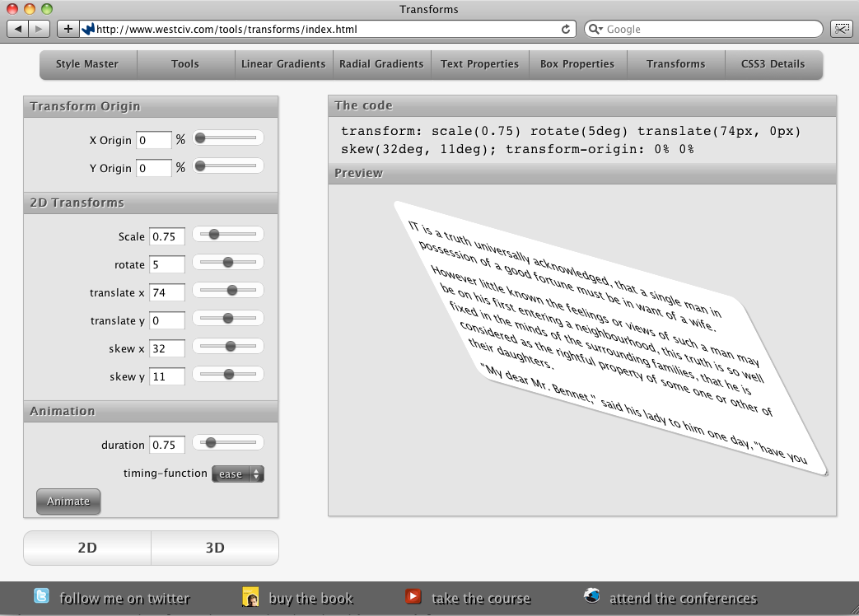Click the book icon beside buy the book
Viewport: 859px width, 616px height.
point(250,596)
